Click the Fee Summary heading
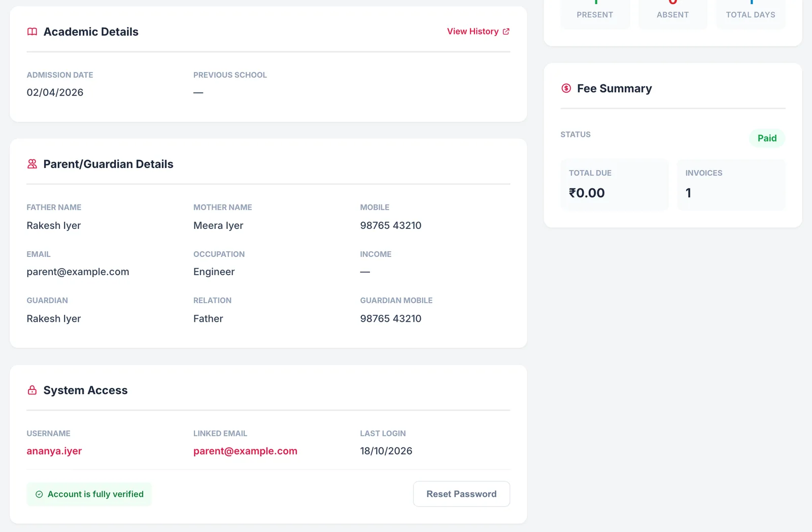The height and width of the screenshot is (532, 812). pos(614,88)
